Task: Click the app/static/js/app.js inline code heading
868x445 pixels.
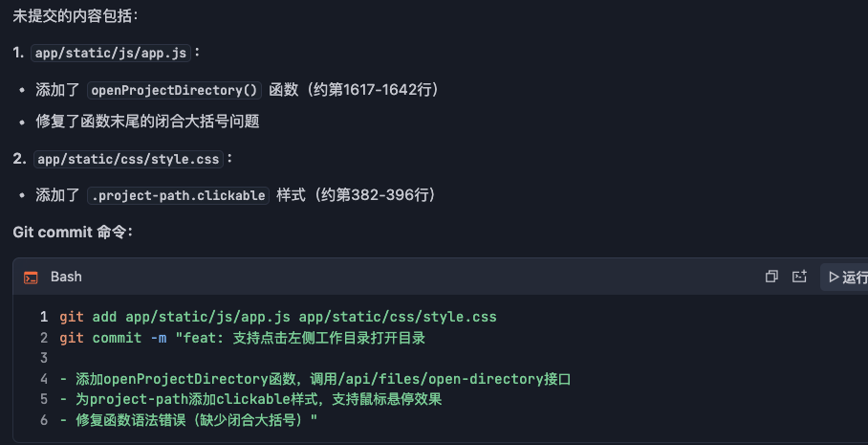Action: (x=111, y=54)
